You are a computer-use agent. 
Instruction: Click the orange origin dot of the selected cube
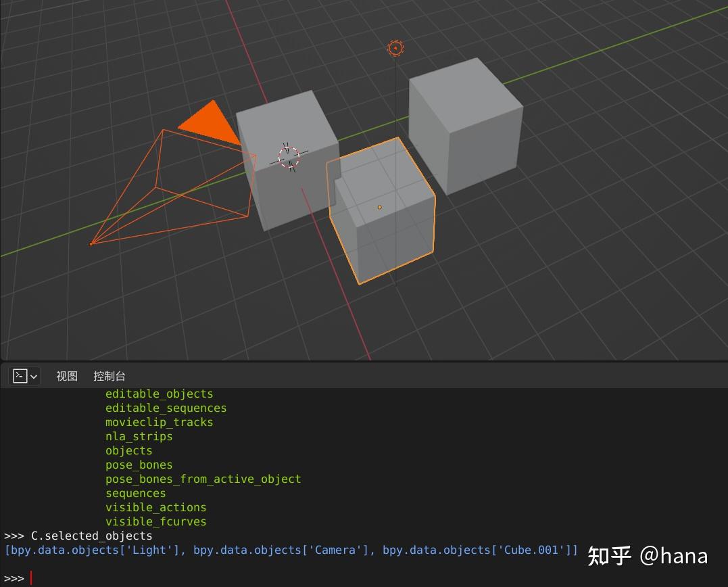click(380, 207)
